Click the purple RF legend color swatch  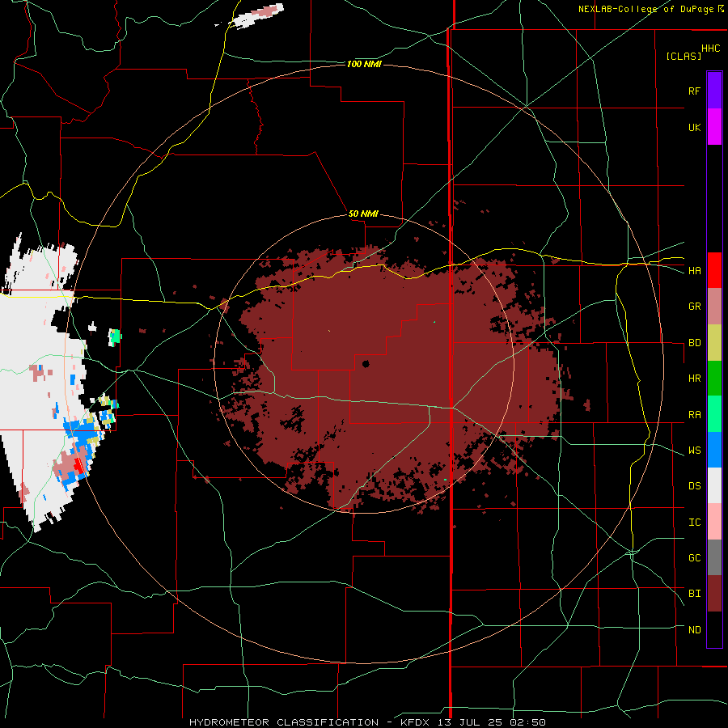pos(714,91)
